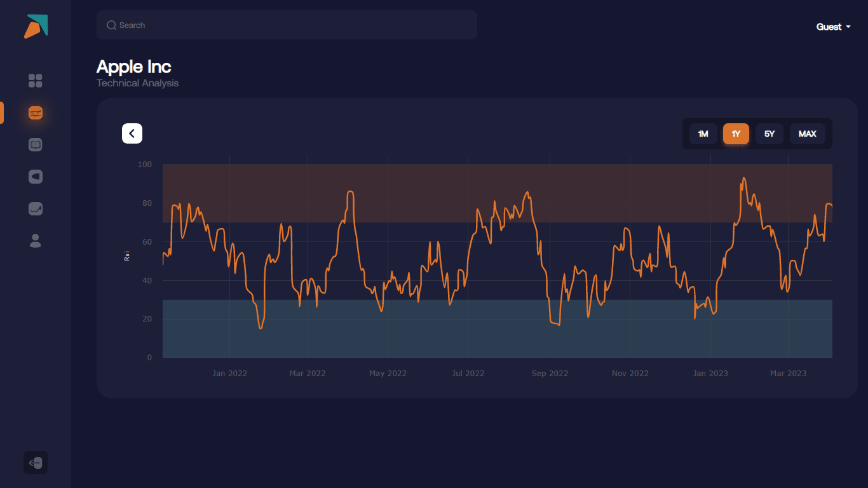This screenshot has width=868, height=488.
Task: Click the Nov 2022 axis label
Action: 630,374
